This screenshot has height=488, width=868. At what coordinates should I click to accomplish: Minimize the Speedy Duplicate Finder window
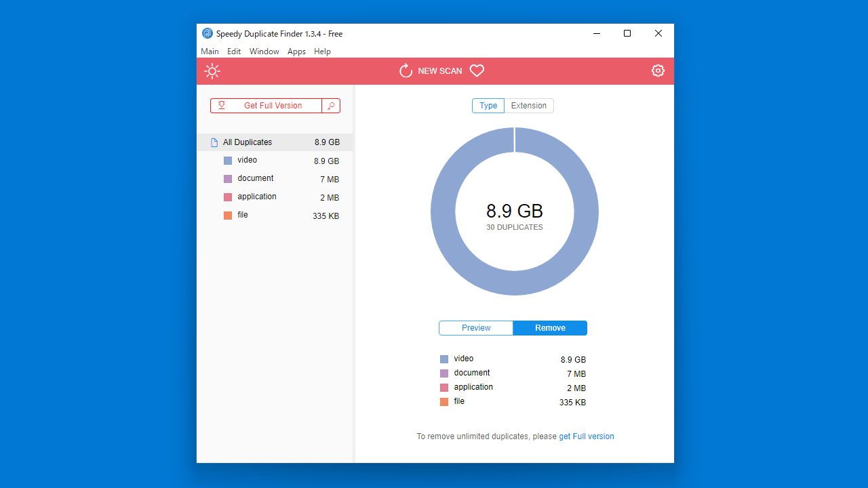[597, 33]
